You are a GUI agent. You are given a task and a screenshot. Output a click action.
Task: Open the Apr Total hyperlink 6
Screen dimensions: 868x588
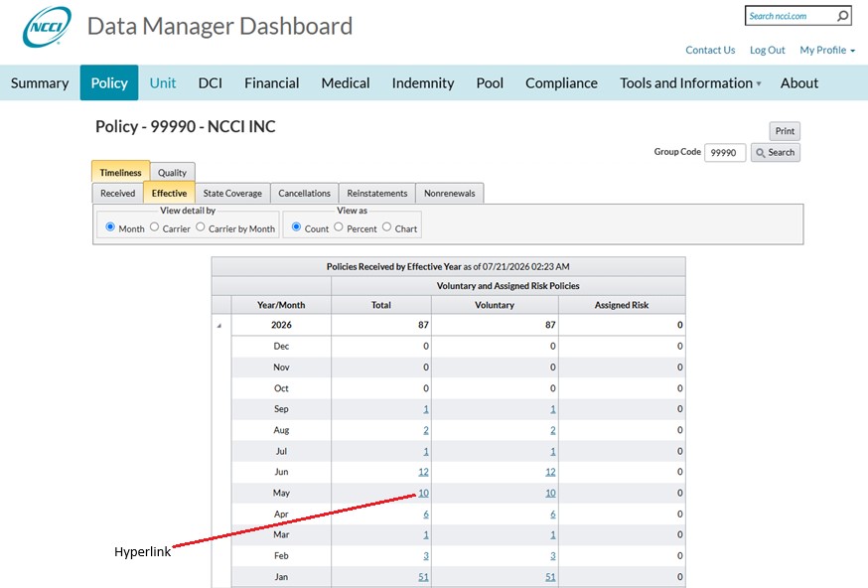coord(426,514)
